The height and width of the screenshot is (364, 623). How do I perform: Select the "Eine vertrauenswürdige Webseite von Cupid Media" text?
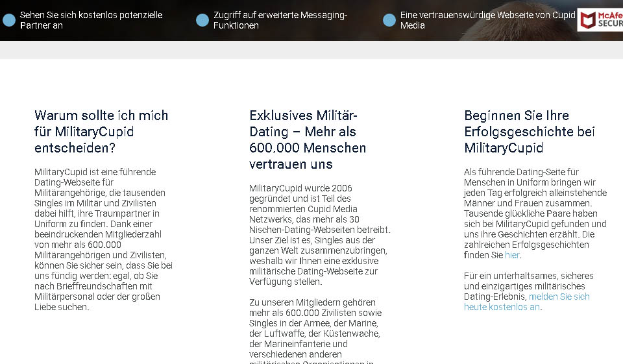click(x=487, y=20)
